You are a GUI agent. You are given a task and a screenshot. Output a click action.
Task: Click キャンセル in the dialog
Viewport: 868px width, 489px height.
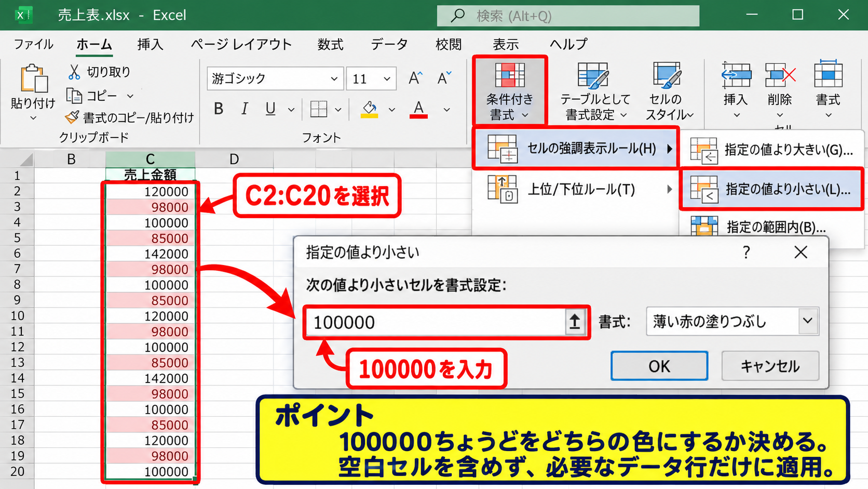[x=770, y=366]
